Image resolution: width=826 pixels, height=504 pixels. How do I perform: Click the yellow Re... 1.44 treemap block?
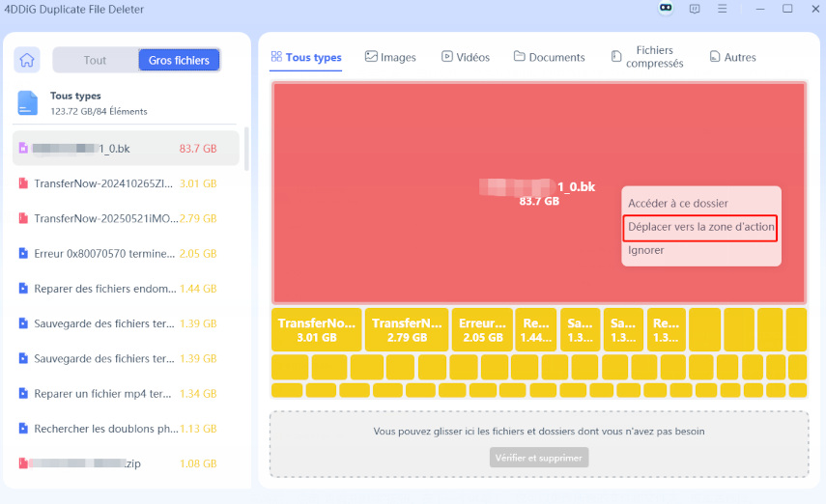[x=536, y=329]
